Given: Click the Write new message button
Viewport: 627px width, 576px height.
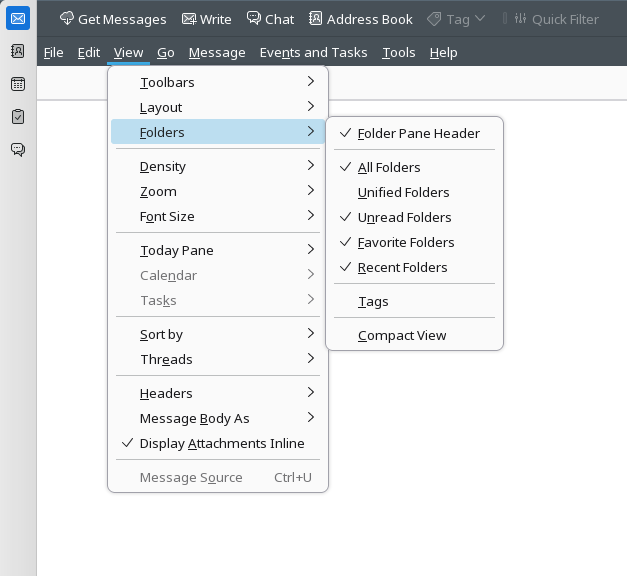Looking at the screenshot, I should [206, 19].
